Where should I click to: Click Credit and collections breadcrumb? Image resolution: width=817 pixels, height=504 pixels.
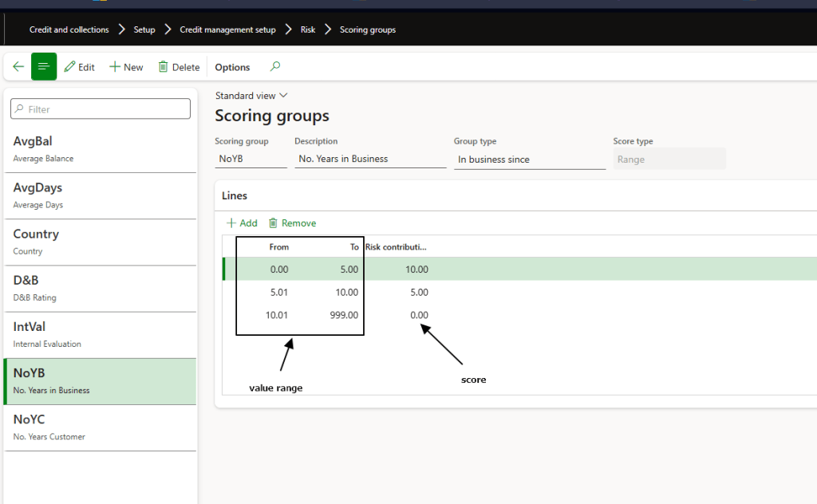[x=69, y=30]
